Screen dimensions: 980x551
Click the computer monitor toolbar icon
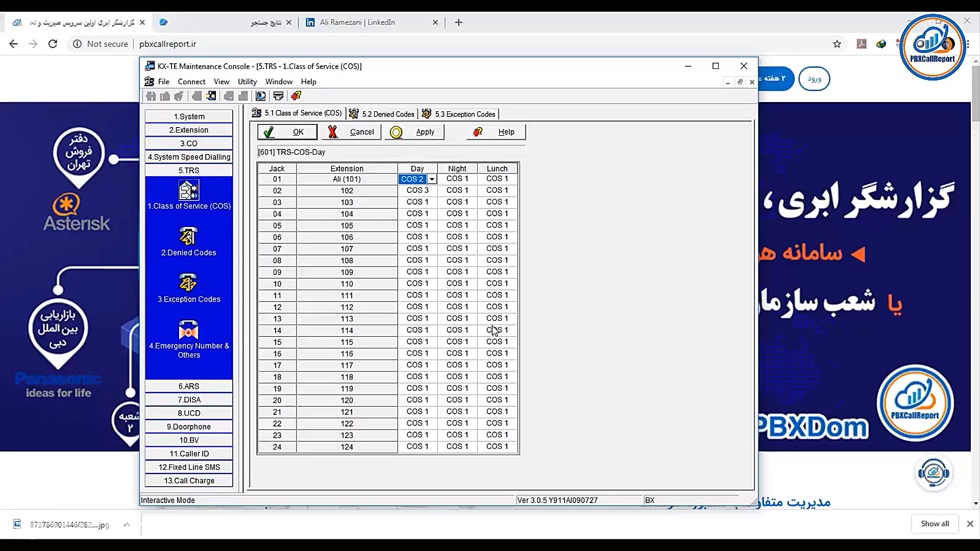(261, 96)
